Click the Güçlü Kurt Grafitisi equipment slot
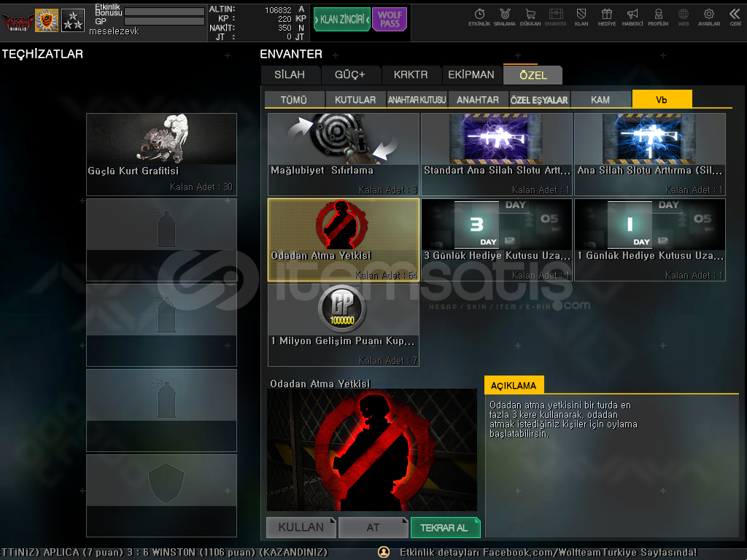The image size is (747, 560). tap(161, 155)
